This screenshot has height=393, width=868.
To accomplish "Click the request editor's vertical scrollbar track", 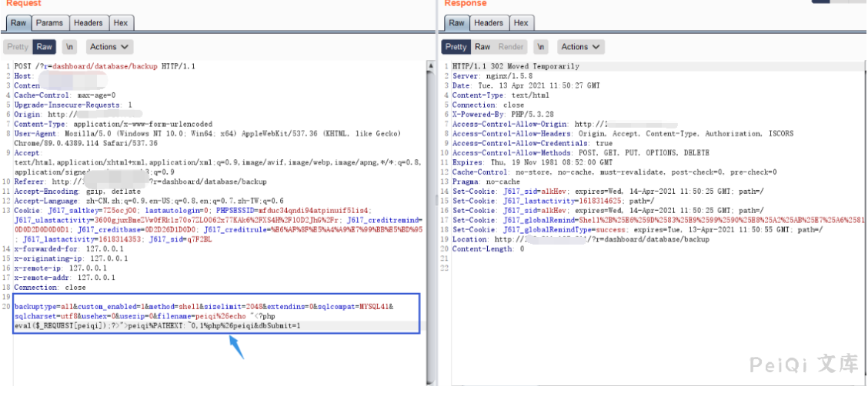I will click(x=430, y=231).
